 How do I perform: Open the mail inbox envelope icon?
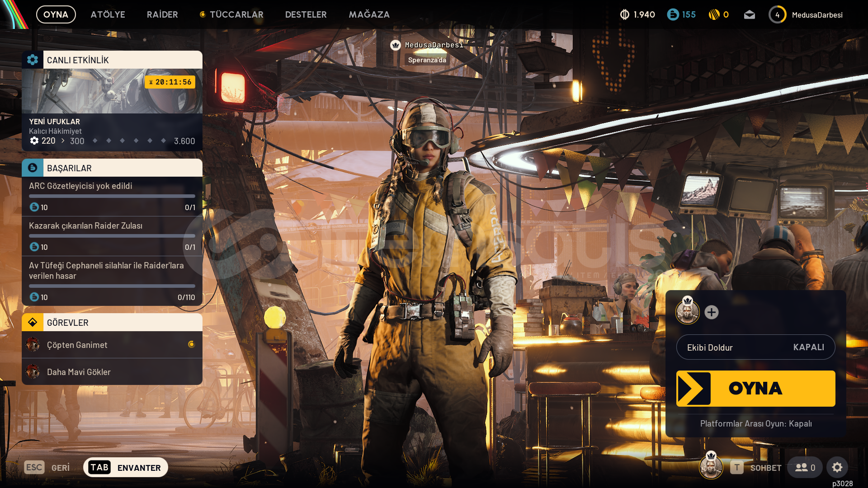tap(749, 15)
